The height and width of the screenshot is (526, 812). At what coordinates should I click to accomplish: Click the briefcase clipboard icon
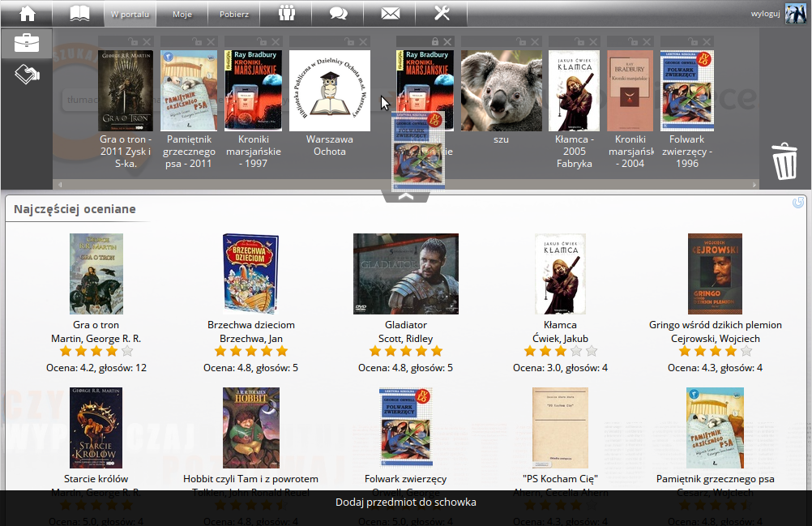coord(27,43)
